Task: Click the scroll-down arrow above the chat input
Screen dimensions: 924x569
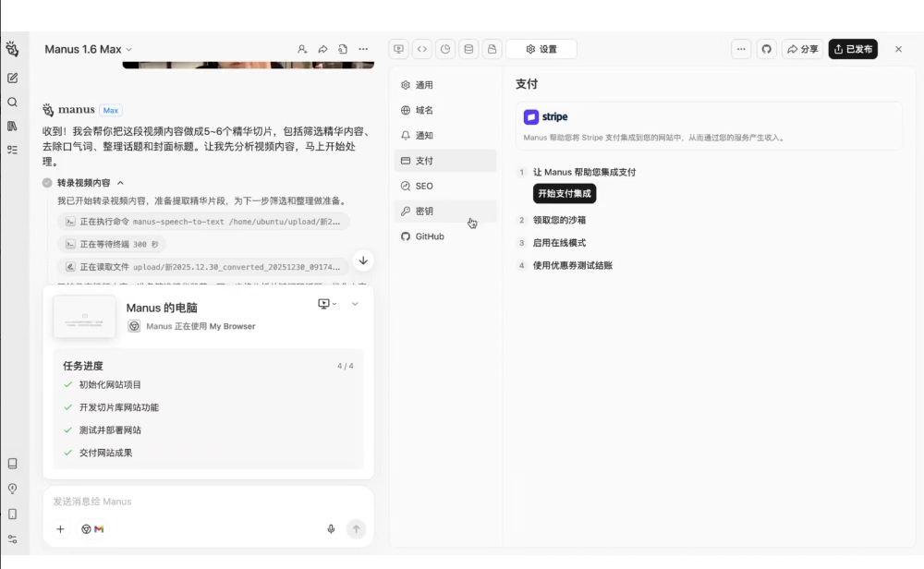Action: tap(363, 260)
